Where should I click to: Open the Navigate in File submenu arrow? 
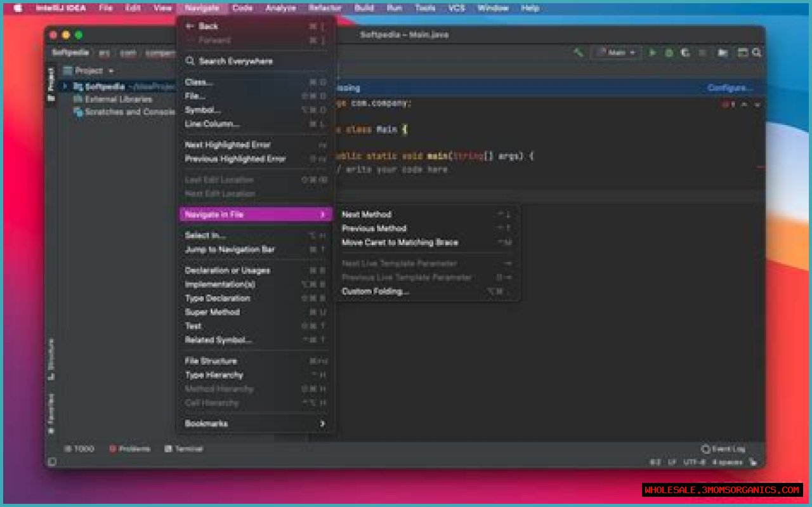pyautogui.click(x=322, y=214)
